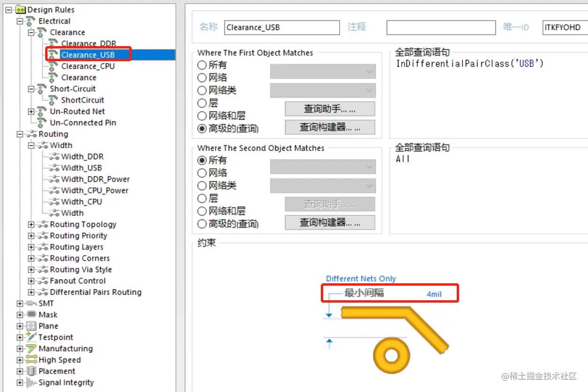Open 查询构建器 for second object
The image size is (588, 392).
click(330, 222)
